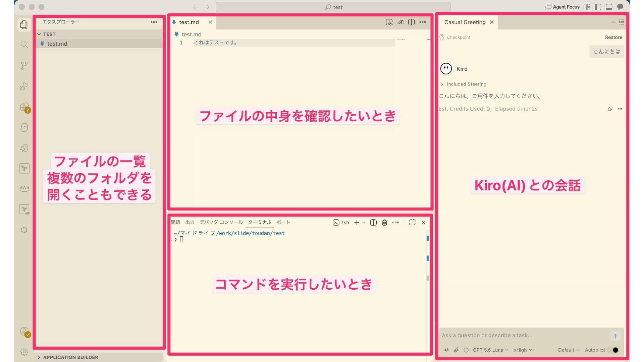Toggle the bottom panel visibility in title bar

coord(609,7)
